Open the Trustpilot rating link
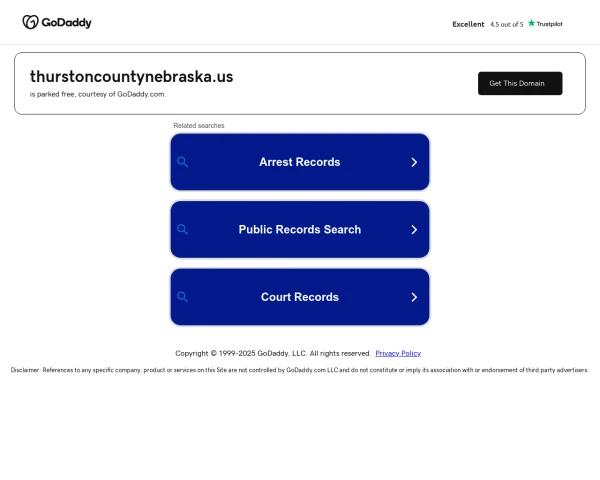The width and height of the screenshot is (600, 480). pos(507,24)
